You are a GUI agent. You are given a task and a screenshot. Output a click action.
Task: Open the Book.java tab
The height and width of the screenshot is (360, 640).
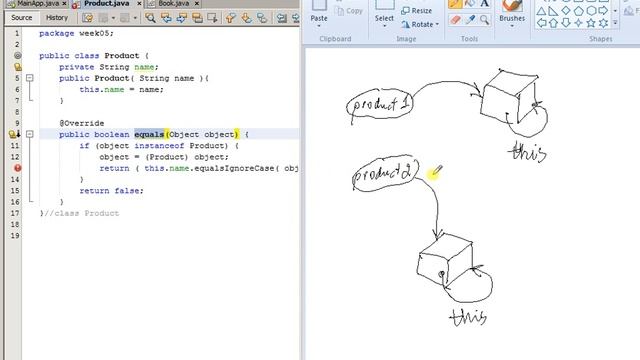[173, 3]
